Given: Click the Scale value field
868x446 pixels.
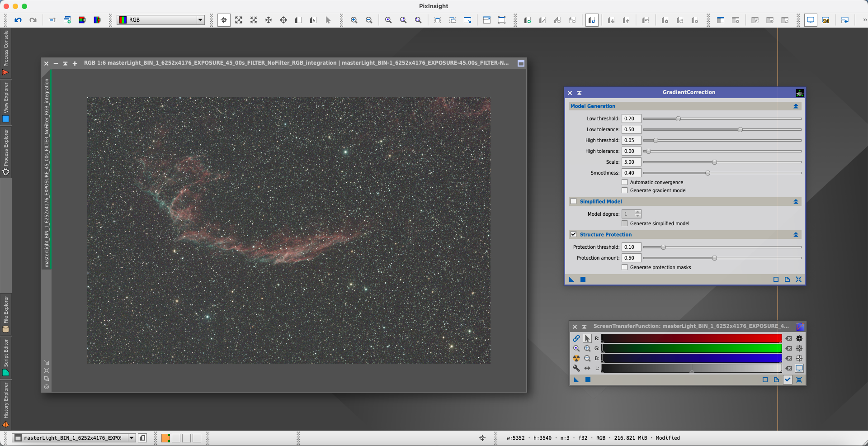Looking at the screenshot, I should (x=631, y=162).
